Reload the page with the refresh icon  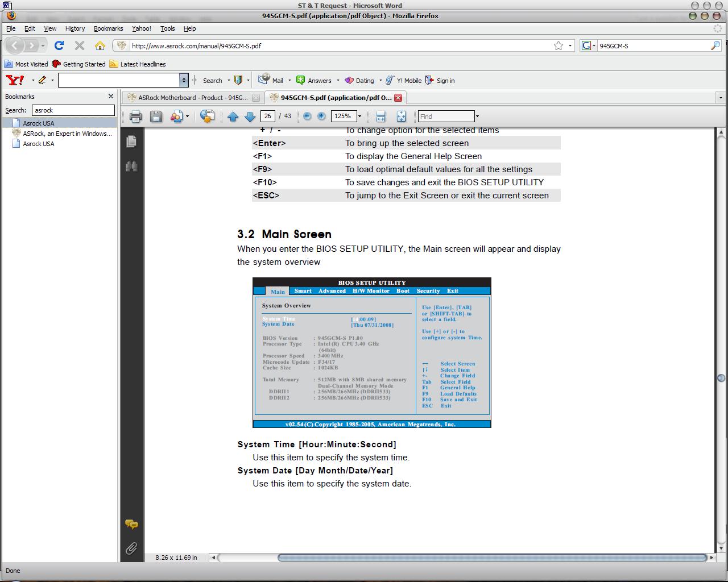[59, 45]
